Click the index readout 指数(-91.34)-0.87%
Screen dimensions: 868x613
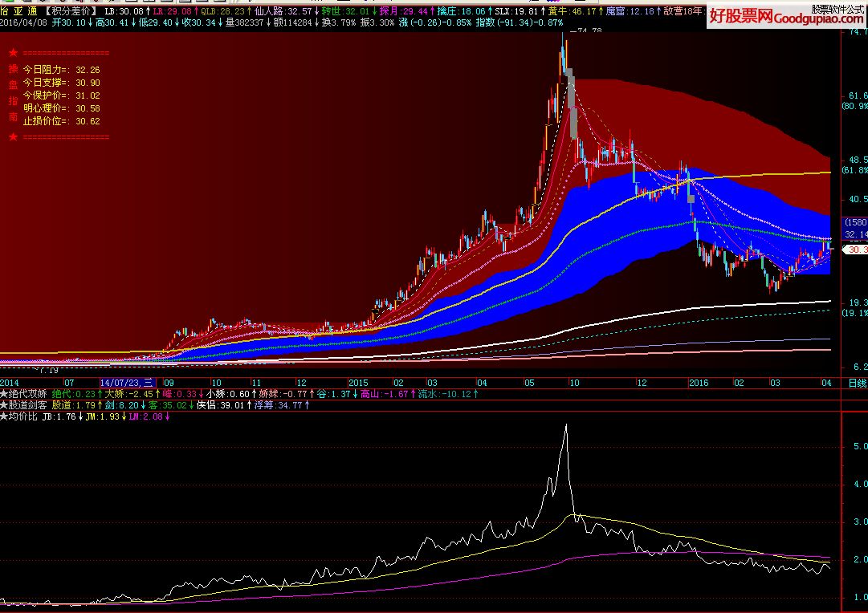tap(520, 22)
